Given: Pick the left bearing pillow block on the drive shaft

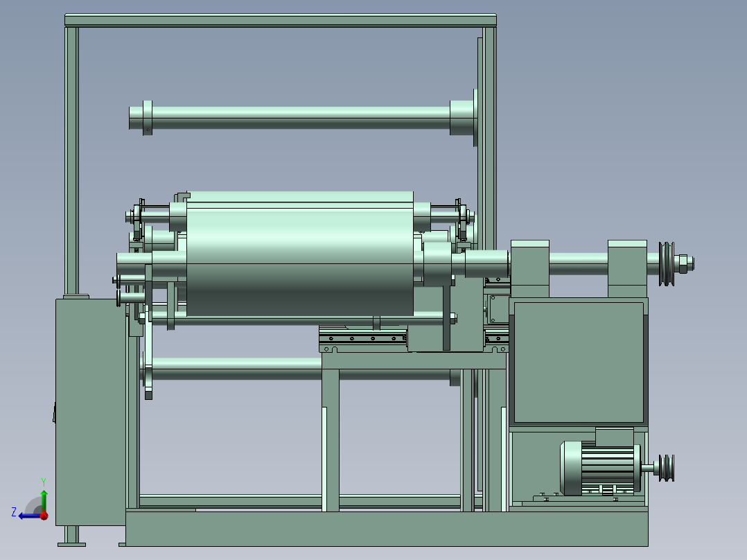Looking at the screenshot, I should pos(529,270).
